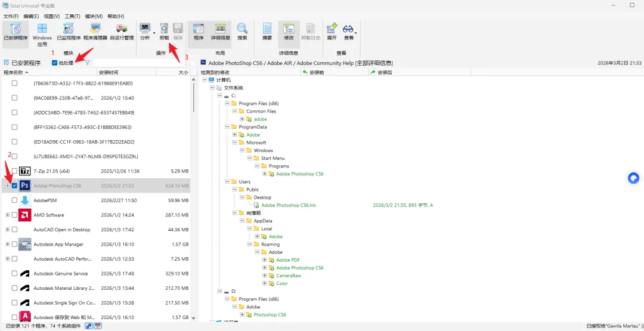The image size is (644, 331).
Task: Open the 已监视程序 module
Action: [x=68, y=32]
